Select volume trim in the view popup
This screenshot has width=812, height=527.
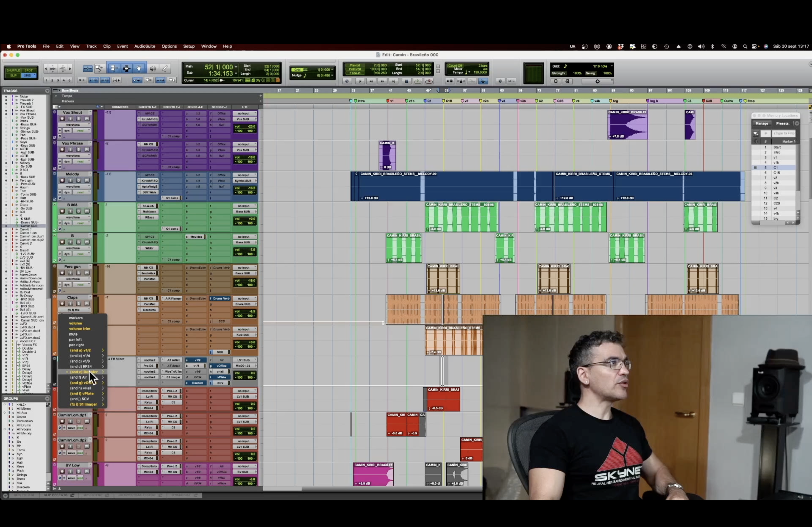80,329
